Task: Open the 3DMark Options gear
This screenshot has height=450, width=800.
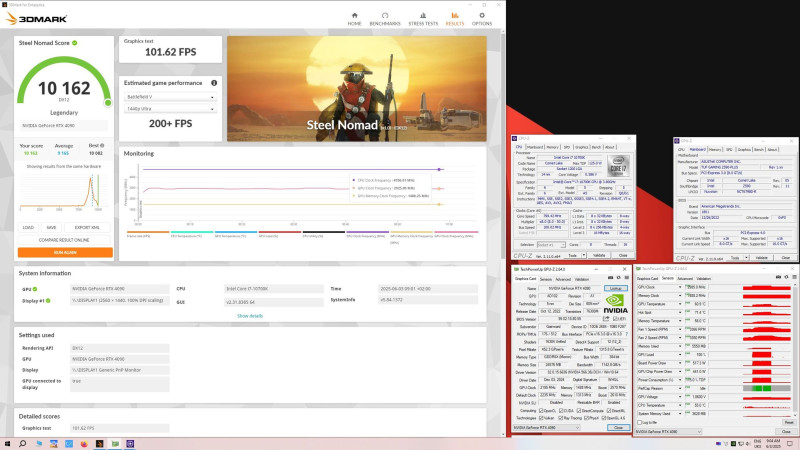Action: point(482,19)
